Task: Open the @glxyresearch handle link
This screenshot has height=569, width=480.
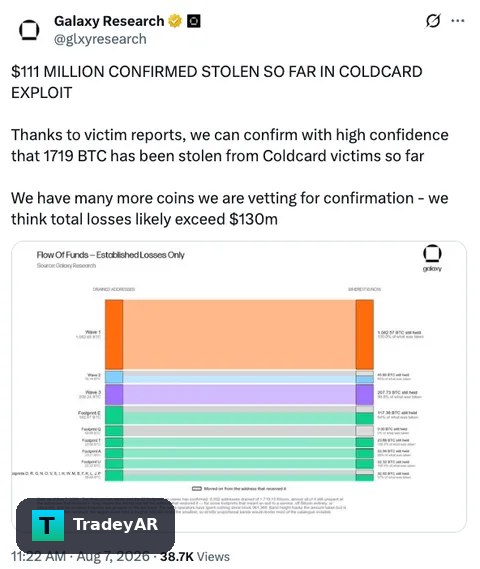Action: click(100, 39)
